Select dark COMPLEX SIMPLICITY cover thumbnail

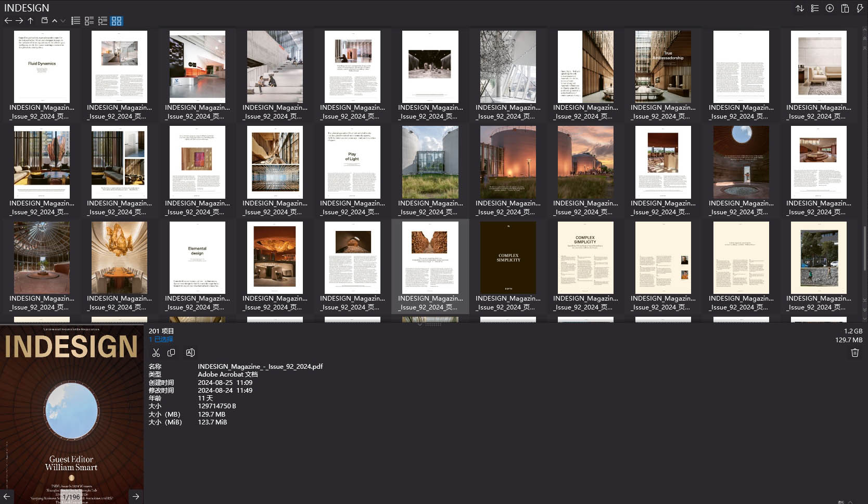tap(508, 258)
